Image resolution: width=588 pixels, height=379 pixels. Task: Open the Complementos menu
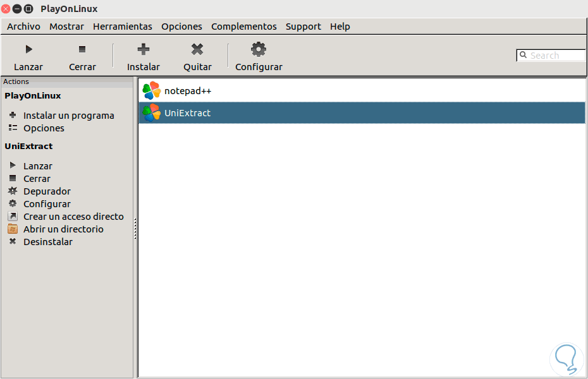click(x=244, y=27)
